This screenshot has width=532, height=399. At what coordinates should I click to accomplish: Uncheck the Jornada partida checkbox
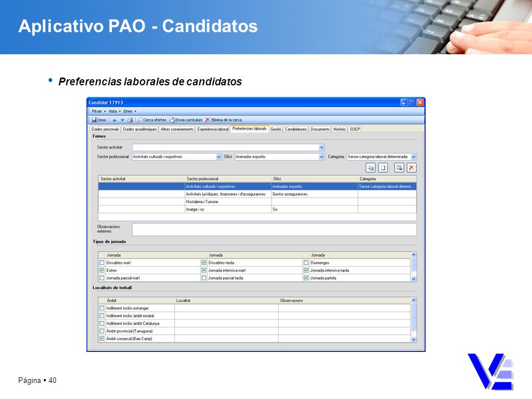click(306, 278)
